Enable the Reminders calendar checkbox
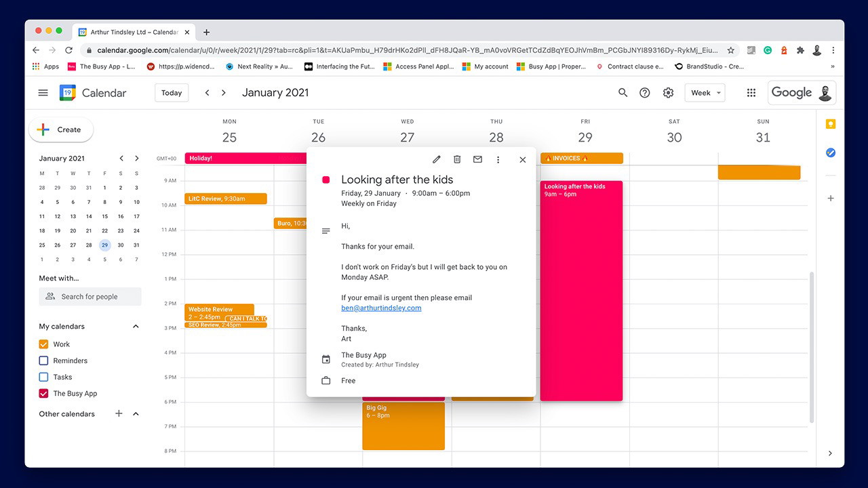The width and height of the screenshot is (868, 488). pos(44,361)
